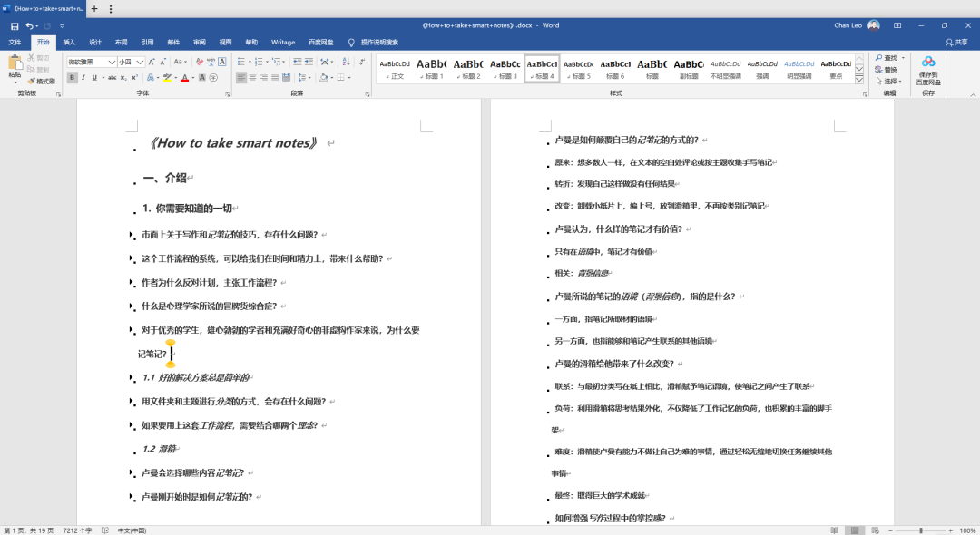Decrease the paragraph indent
This screenshot has height=535, width=980.
(x=298, y=62)
